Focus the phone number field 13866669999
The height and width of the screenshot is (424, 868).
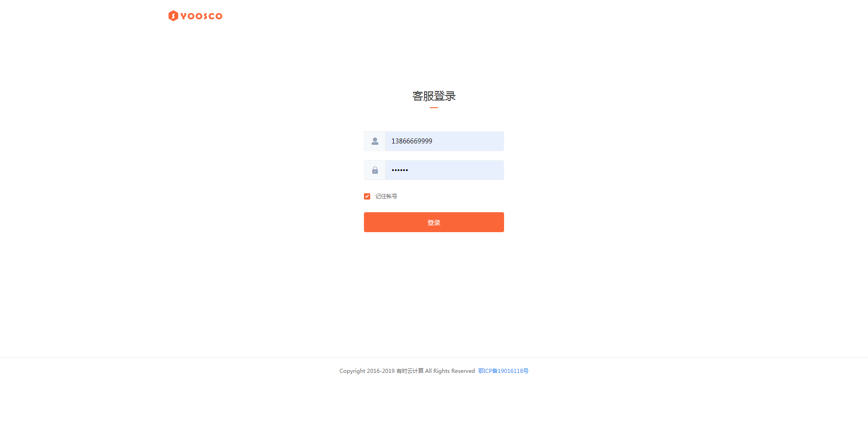(x=444, y=141)
